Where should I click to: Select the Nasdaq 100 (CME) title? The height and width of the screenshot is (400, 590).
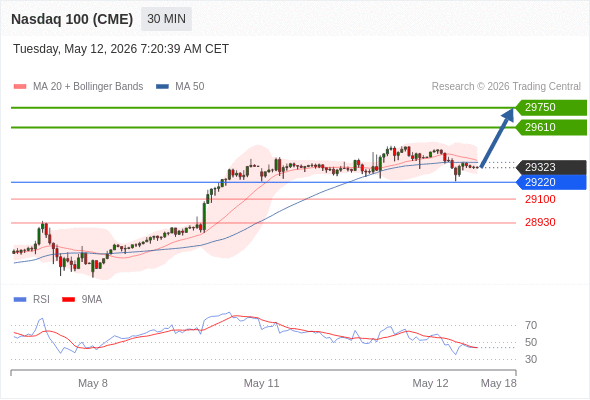72,19
